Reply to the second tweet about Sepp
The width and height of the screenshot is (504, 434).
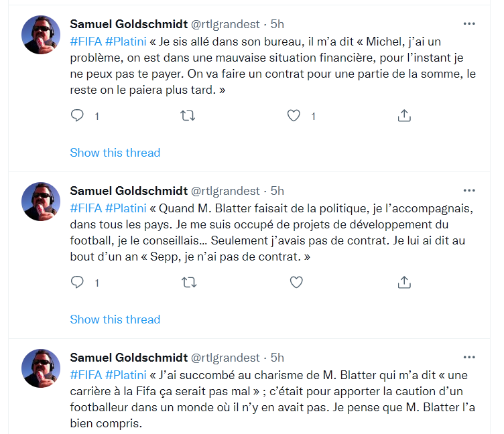pyautogui.click(x=77, y=282)
